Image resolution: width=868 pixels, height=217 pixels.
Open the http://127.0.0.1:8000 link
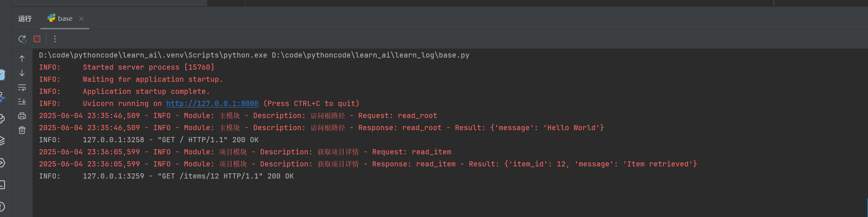pyautogui.click(x=212, y=104)
